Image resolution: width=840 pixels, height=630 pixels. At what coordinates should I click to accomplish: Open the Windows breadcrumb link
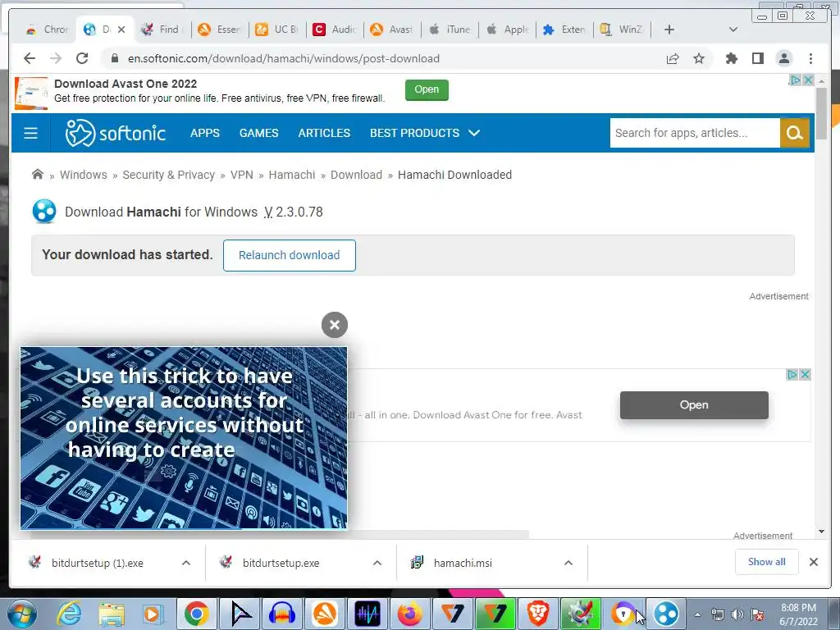click(x=84, y=175)
